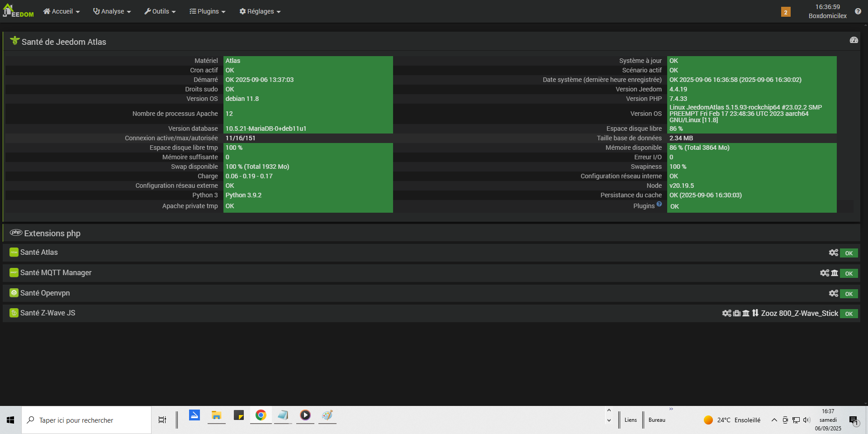868x434 pixels.
Task: Select the Version Jeedom value 4.4.19
Action: coord(678,90)
